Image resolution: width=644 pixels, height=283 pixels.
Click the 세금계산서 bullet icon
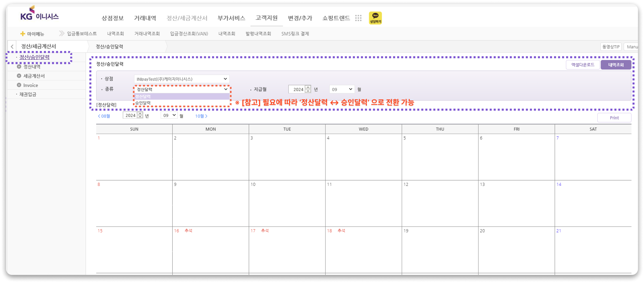pyautogui.click(x=19, y=76)
